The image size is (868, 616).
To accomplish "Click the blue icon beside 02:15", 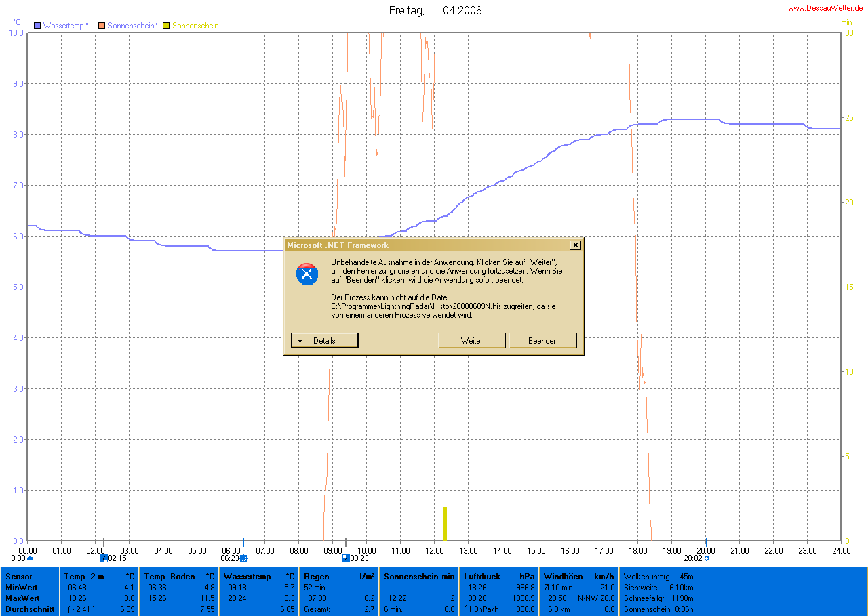I will pos(104,558).
